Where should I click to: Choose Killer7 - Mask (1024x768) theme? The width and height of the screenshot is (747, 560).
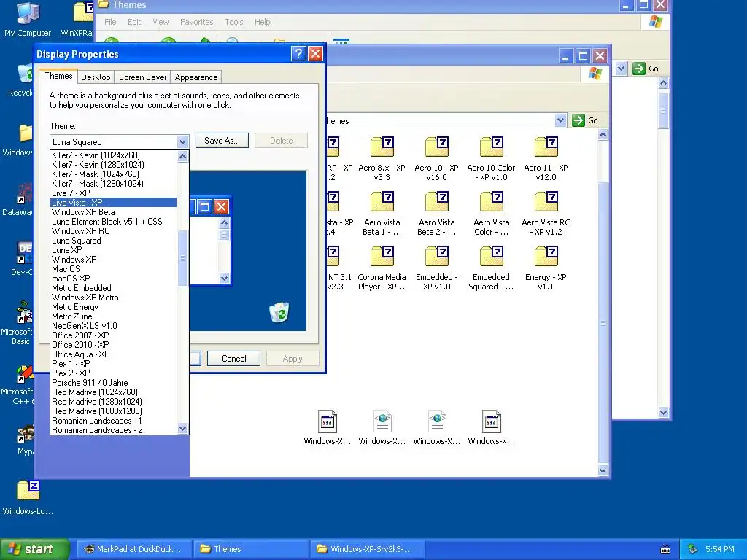(x=113, y=174)
